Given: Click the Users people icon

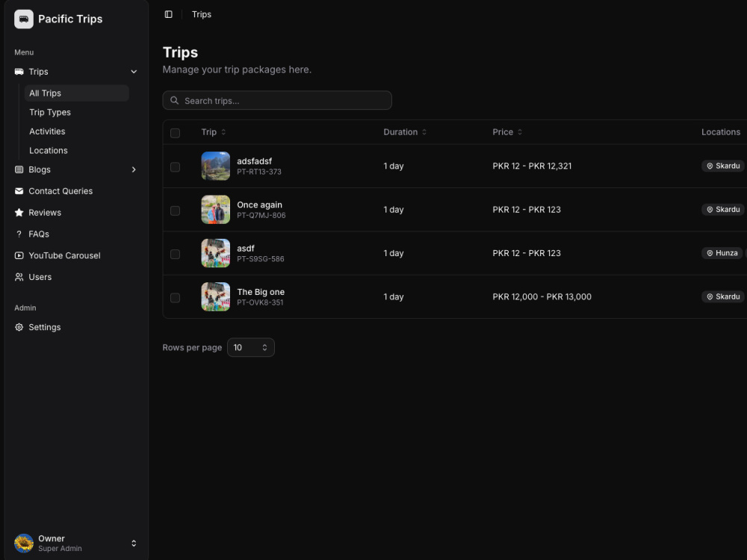Looking at the screenshot, I should click(x=19, y=277).
